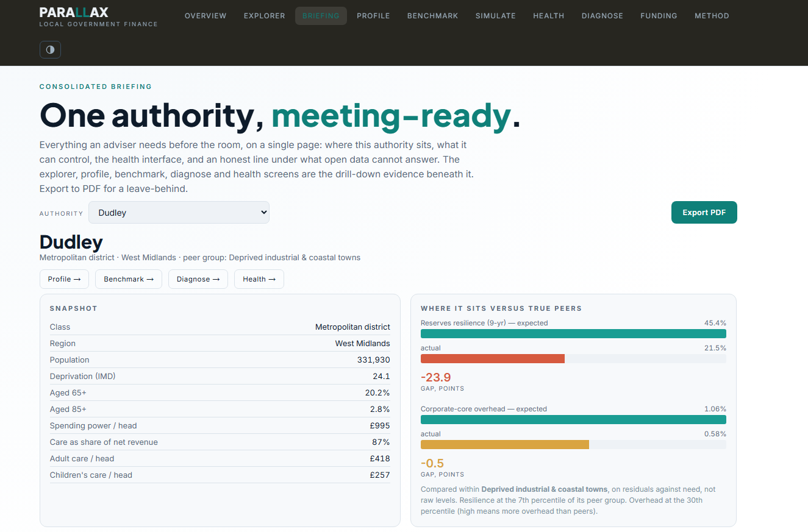Image resolution: width=808 pixels, height=532 pixels.
Task: Click the SNAPSHOT panel heading
Action: pyautogui.click(x=73, y=308)
